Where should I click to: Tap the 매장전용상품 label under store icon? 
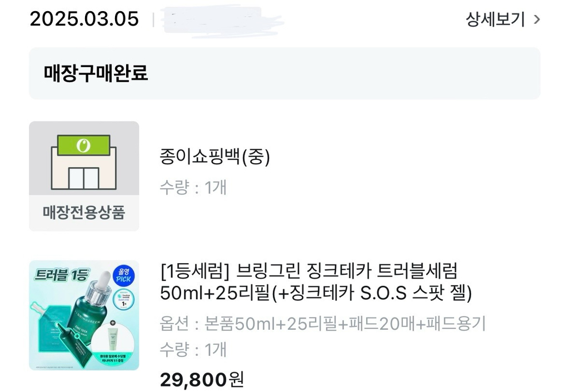(84, 212)
